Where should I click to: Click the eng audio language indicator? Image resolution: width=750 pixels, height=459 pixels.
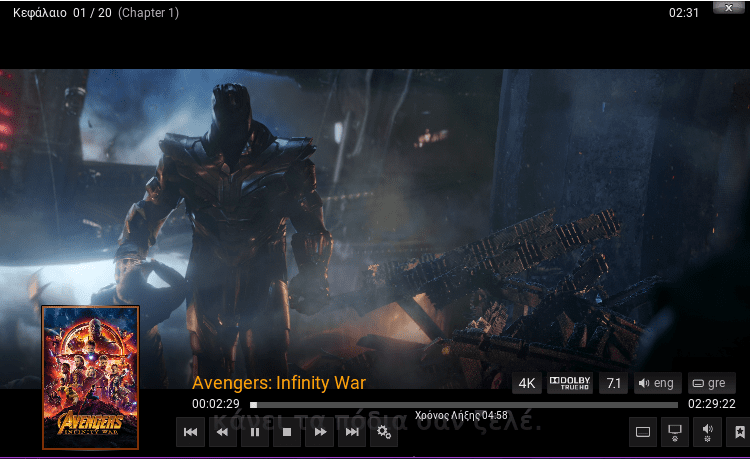pyautogui.click(x=657, y=383)
